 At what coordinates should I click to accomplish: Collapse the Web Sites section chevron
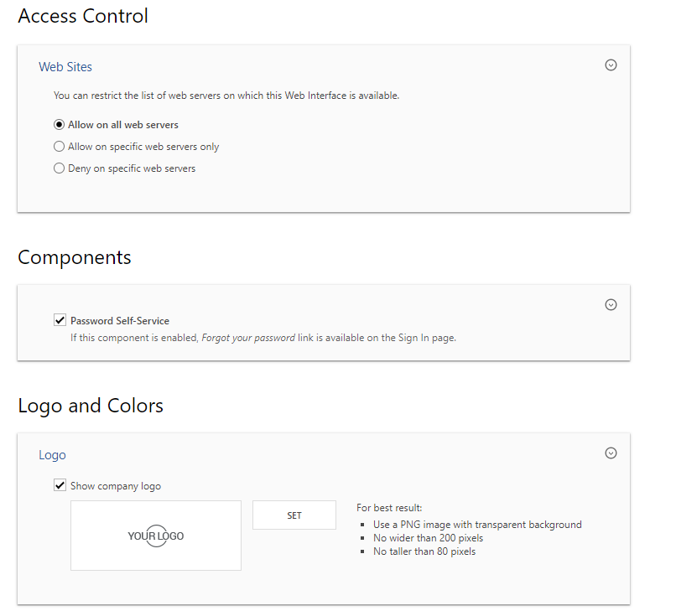click(x=611, y=65)
